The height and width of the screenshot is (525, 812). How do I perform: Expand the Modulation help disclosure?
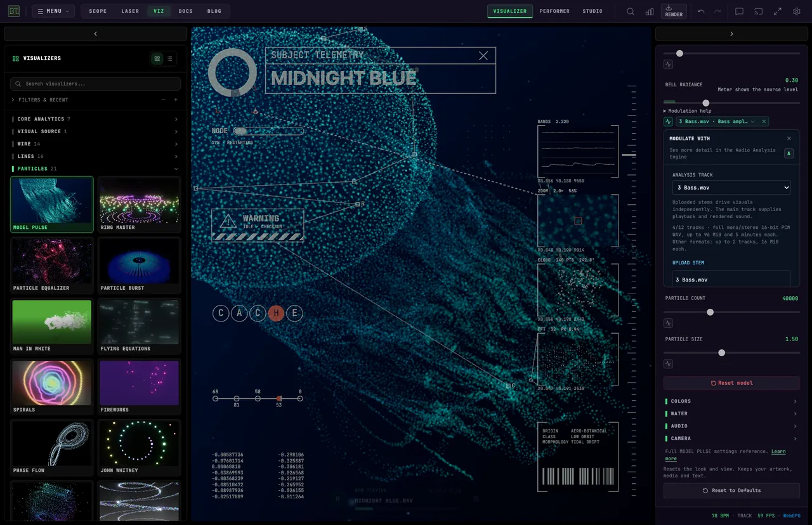click(688, 111)
